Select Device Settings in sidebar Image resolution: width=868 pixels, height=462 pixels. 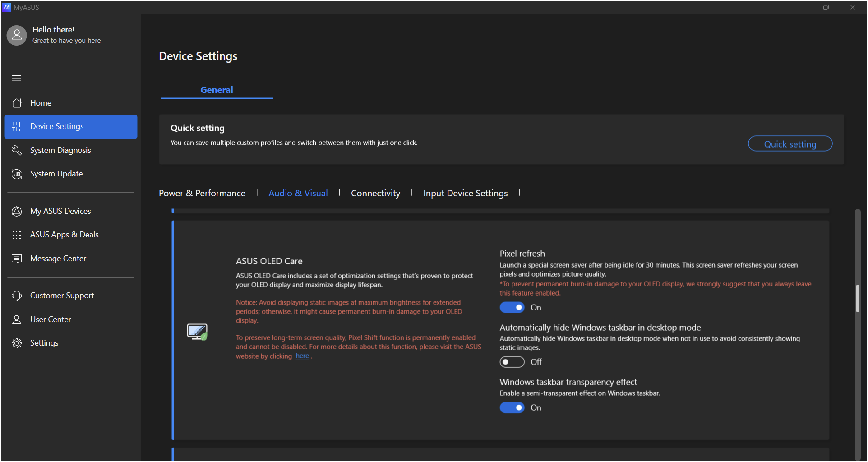click(71, 127)
